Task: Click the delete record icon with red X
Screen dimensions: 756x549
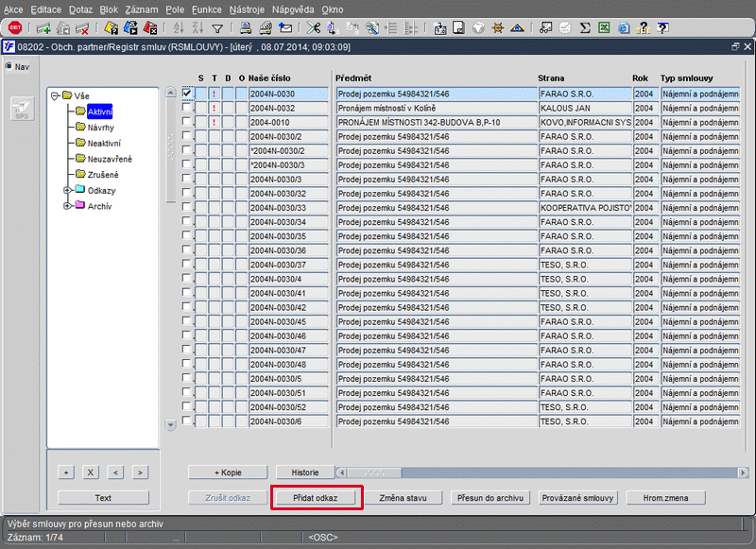Action: pyautogui.click(x=82, y=28)
